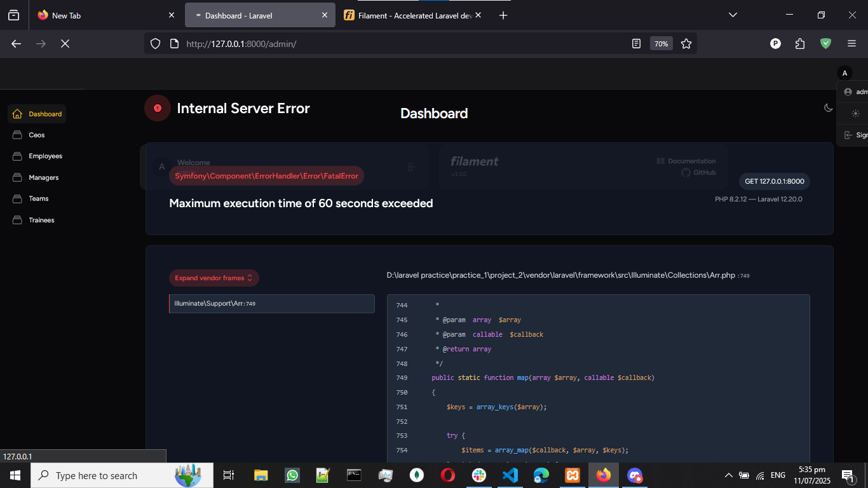Click the Trainees folder icon
Image resolution: width=868 pixels, height=488 pixels.
[x=17, y=220]
